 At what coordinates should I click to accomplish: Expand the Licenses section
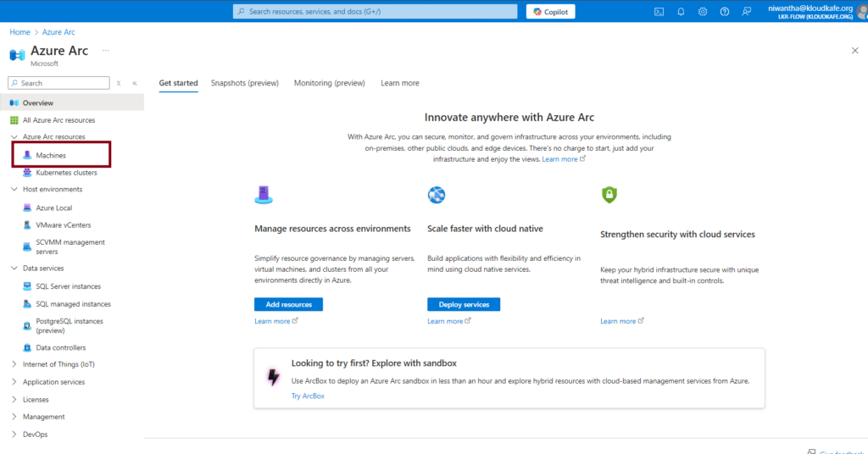14,399
